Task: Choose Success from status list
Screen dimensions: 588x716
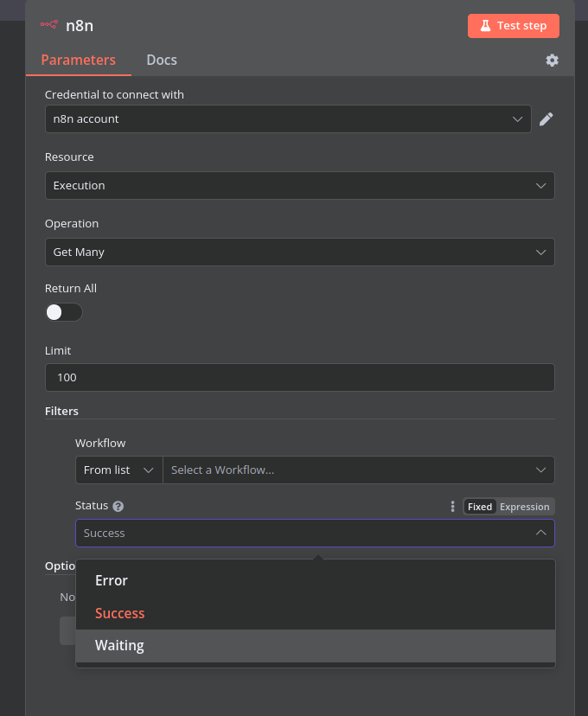Action: [x=316, y=613]
